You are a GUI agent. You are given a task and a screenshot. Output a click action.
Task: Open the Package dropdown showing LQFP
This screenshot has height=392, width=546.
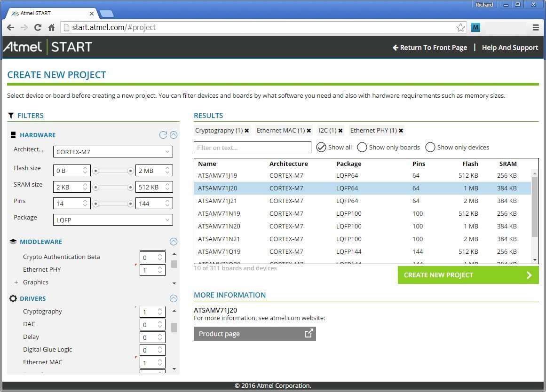[113, 220]
